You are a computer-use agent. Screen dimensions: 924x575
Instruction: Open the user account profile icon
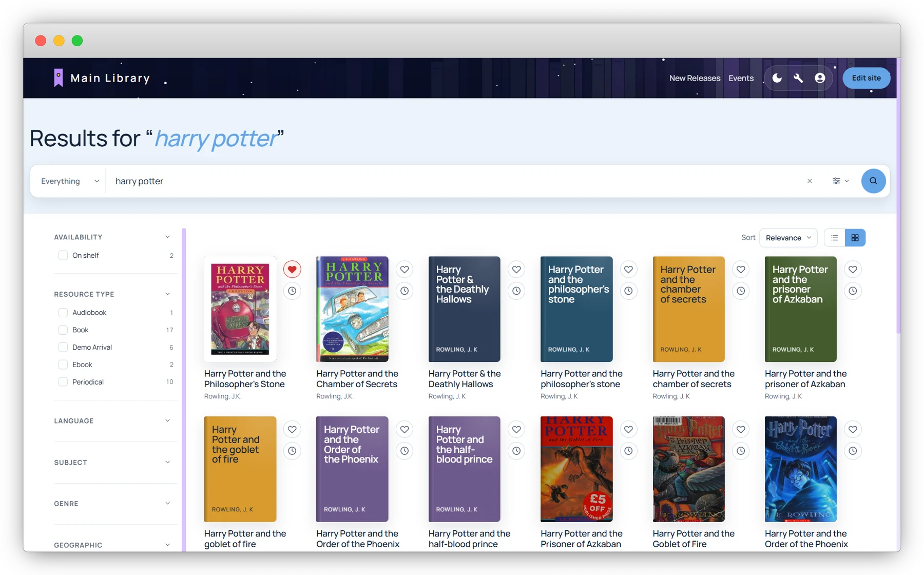[820, 78]
